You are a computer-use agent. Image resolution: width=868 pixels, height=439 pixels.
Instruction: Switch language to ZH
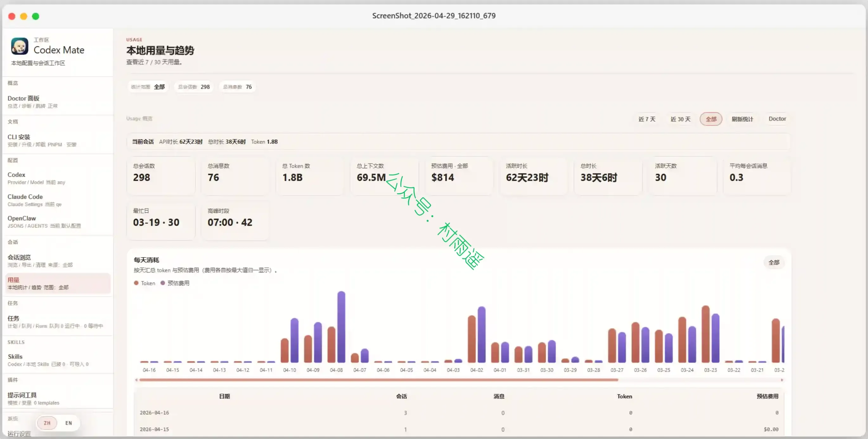47,423
